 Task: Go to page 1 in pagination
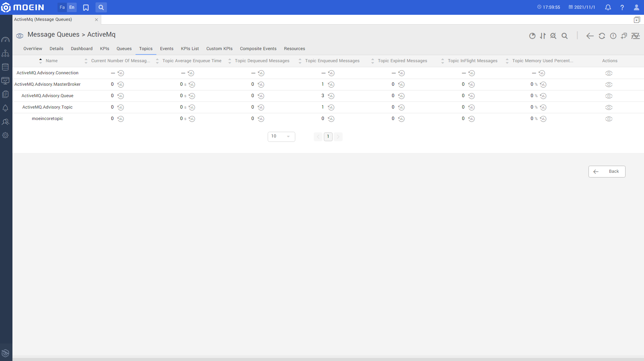[328, 136]
